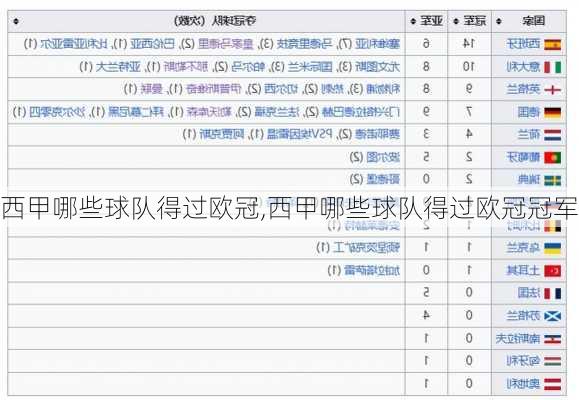
Task: Open the 法兰克福 team link
Action: (276, 112)
